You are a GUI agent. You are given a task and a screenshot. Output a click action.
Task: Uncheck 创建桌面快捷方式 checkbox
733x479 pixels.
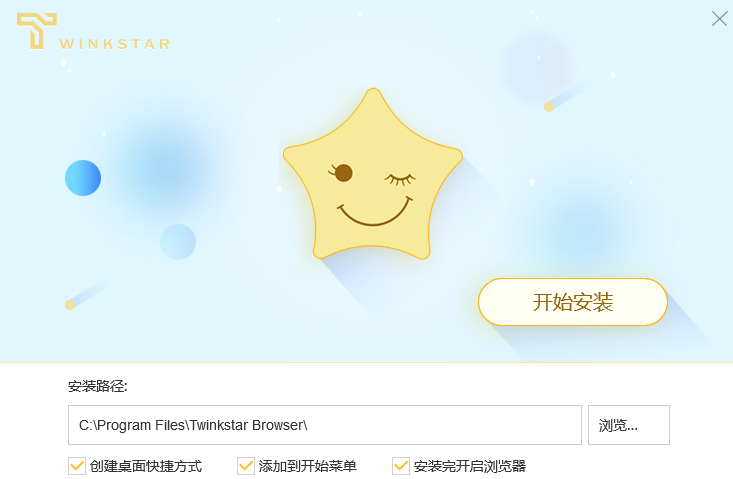pyautogui.click(x=77, y=466)
